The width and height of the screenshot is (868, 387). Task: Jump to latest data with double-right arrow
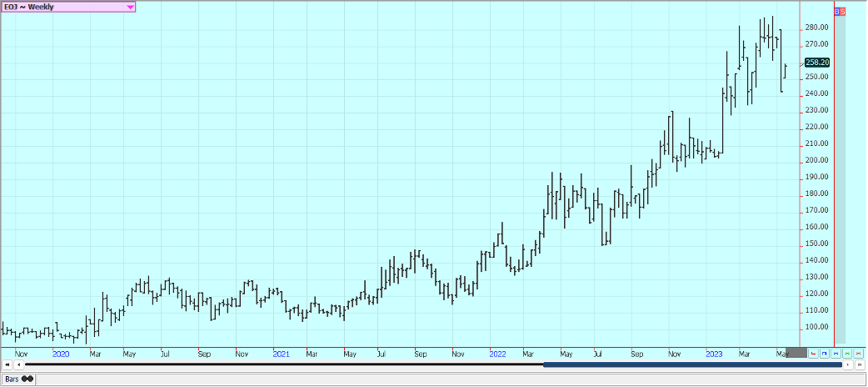click(x=860, y=364)
